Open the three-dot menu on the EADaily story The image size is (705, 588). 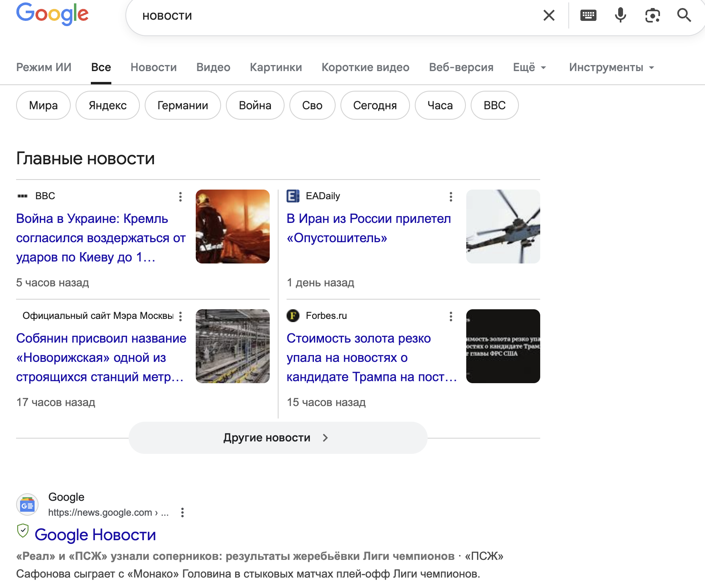[451, 197]
